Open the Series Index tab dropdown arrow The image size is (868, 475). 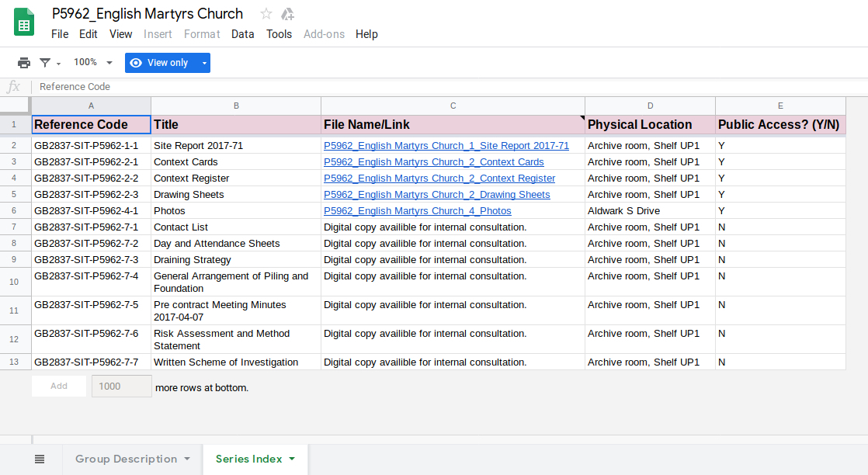point(292,459)
